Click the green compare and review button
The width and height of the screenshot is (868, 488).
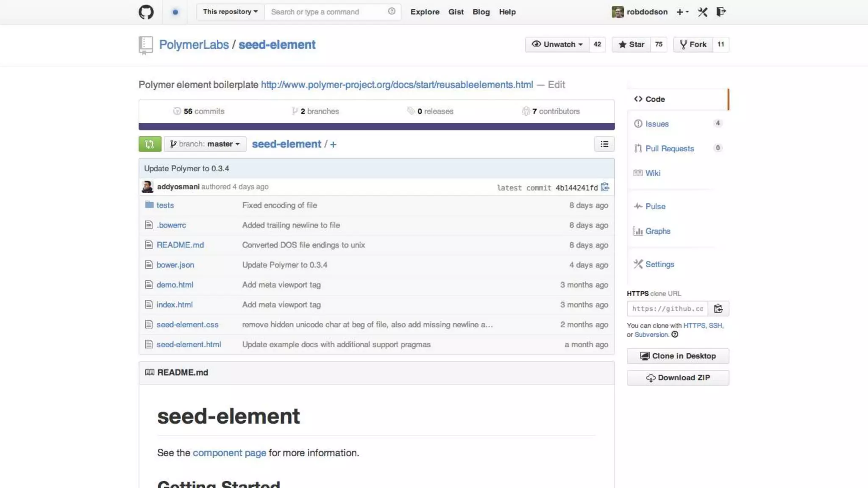pyautogui.click(x=150, y=144)
